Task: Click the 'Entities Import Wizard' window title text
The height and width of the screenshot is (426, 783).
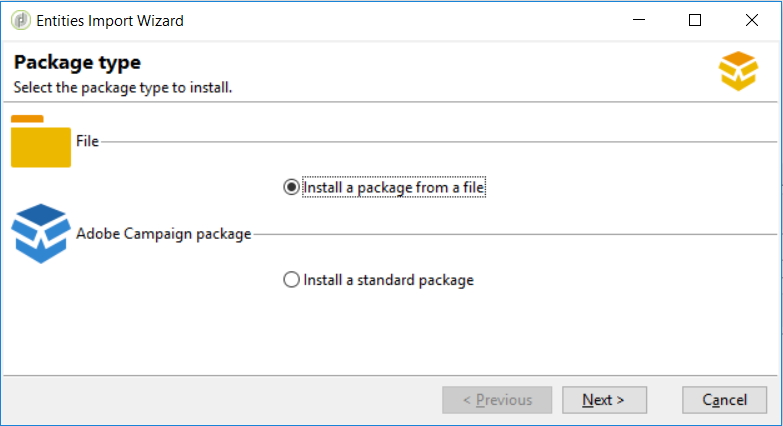Action: (110, 20)
